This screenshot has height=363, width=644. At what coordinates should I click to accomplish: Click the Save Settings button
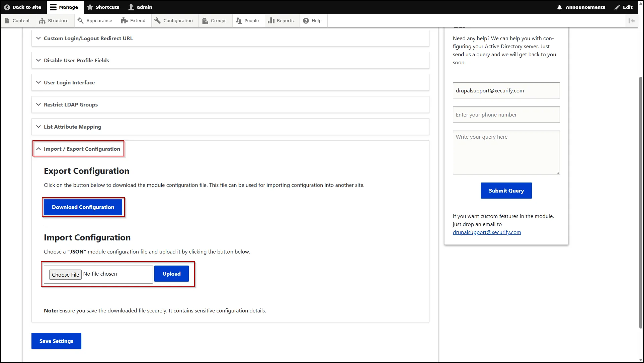pos(56,341)
